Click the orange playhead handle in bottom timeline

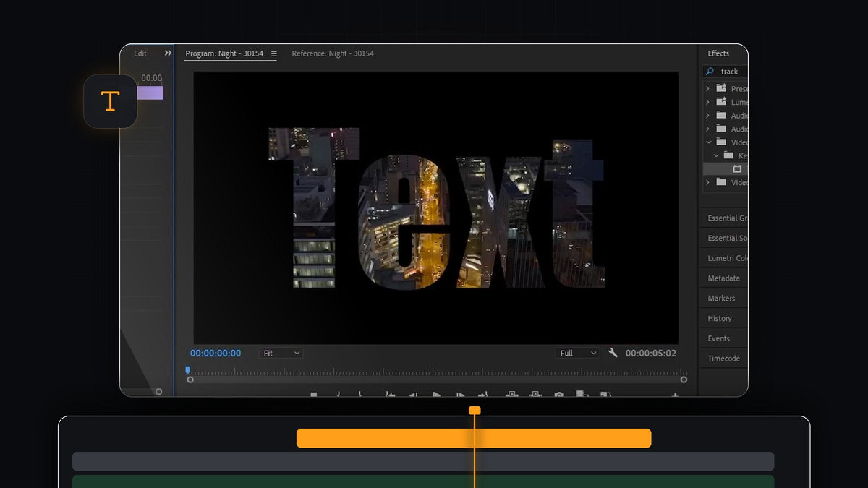click(x=475, y=410)
